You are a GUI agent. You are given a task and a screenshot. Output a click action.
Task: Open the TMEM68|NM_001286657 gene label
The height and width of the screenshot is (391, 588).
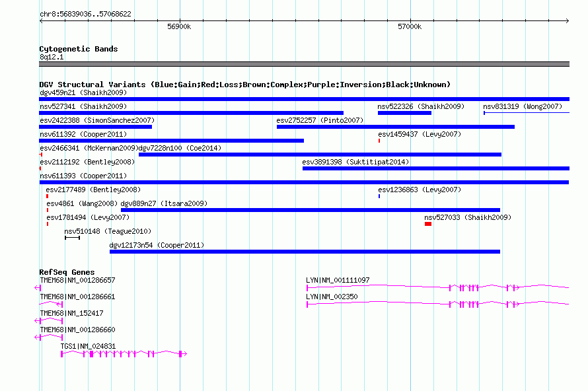pos(77,280)
